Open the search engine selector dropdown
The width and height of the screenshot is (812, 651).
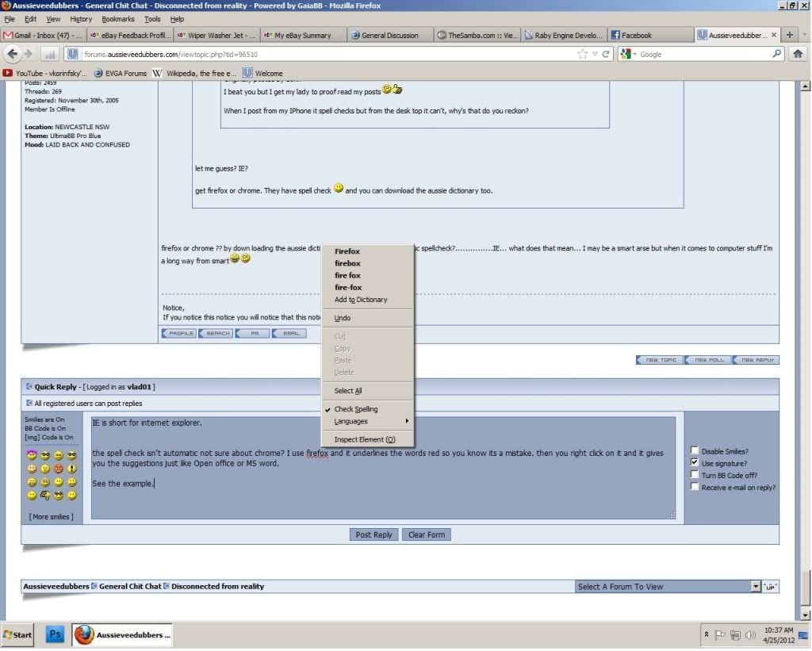628,54
